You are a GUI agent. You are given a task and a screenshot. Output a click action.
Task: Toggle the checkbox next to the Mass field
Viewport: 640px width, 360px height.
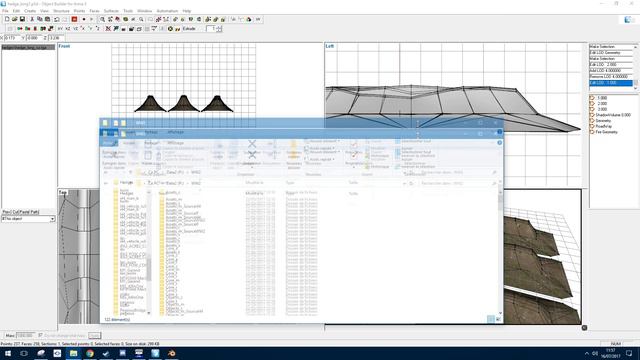[40, 336]
